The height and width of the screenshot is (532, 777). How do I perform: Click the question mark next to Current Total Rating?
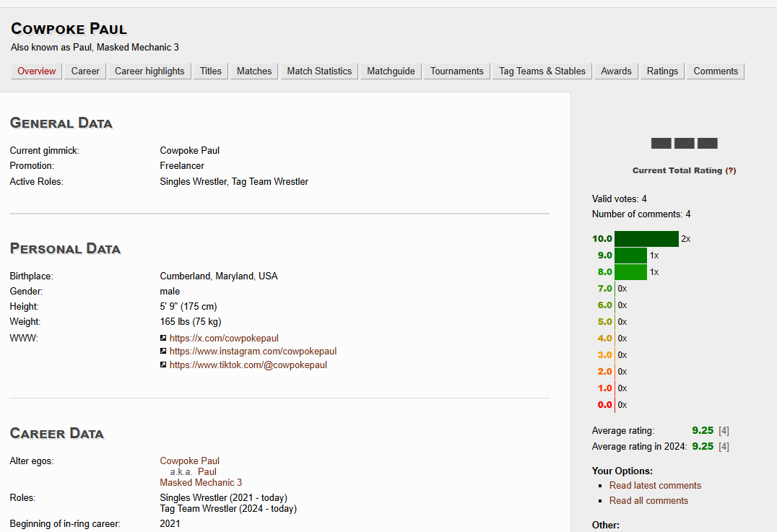coord(730,170)
